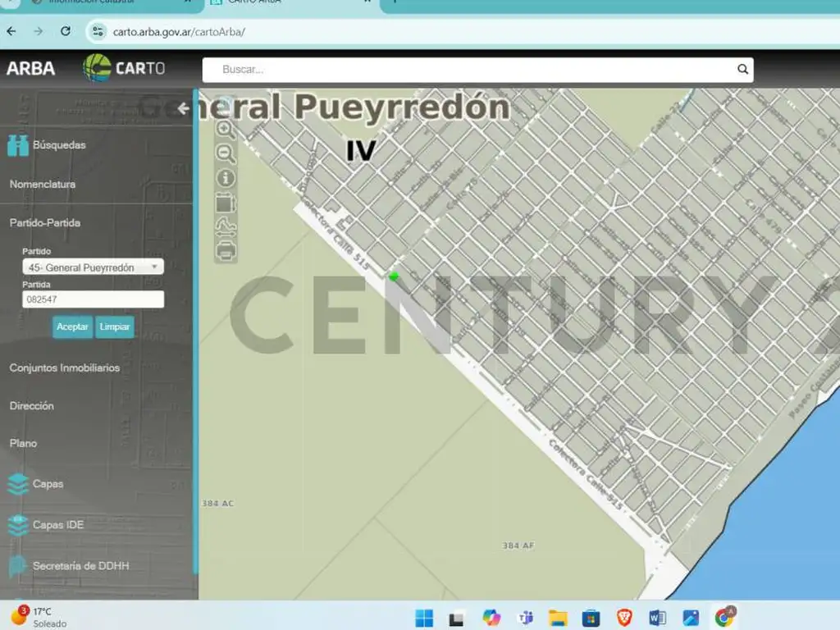
Task: Open the Dirección search option
Action: pyautogui.click(x=32, y=406)
